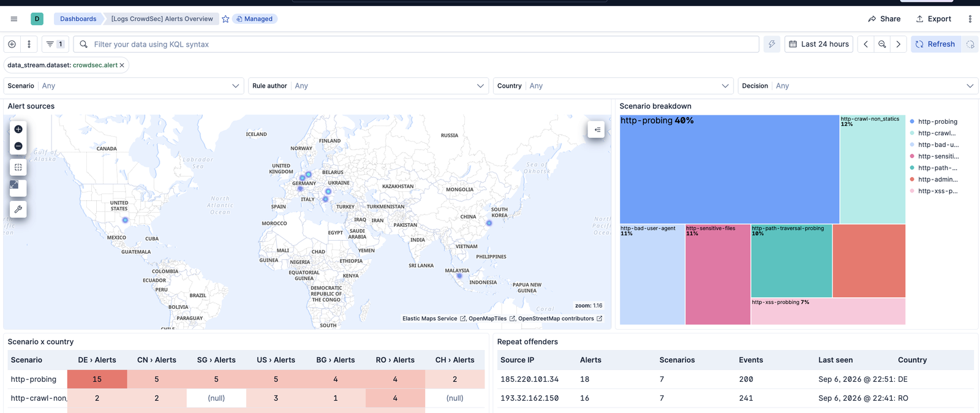
Task: Click the Managed badge
Action: point(255,19)
